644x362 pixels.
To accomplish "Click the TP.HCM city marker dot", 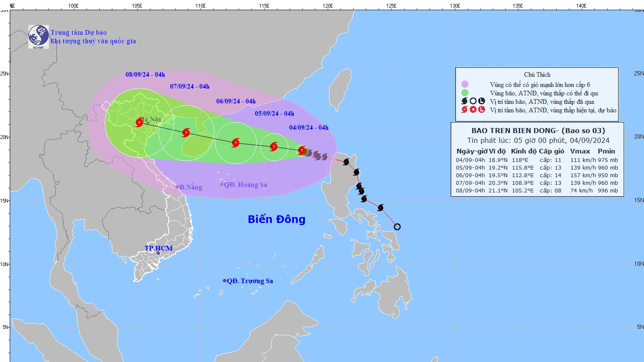I will (158, 253).
